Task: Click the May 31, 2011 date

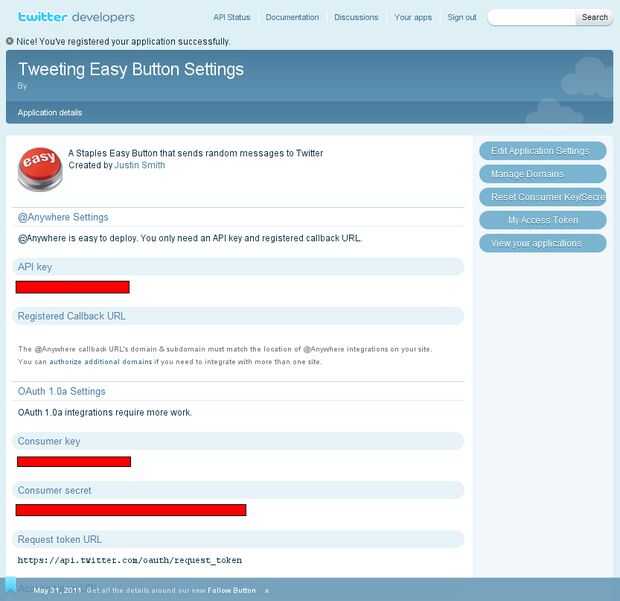Action: 57,590
